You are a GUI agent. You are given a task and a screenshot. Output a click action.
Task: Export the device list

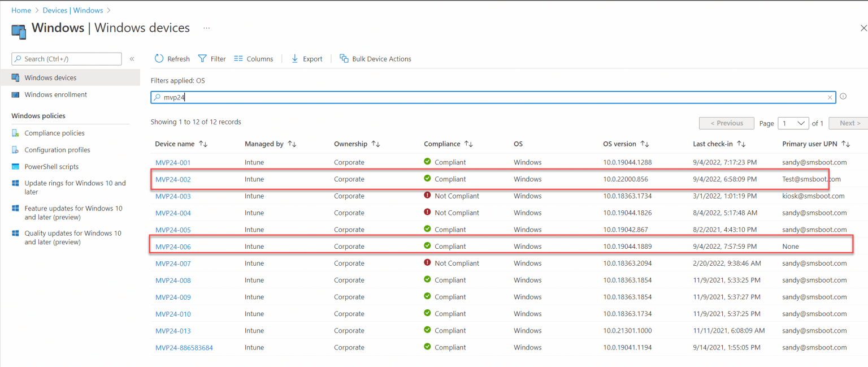pyautogui.click(x=306, y=58)
